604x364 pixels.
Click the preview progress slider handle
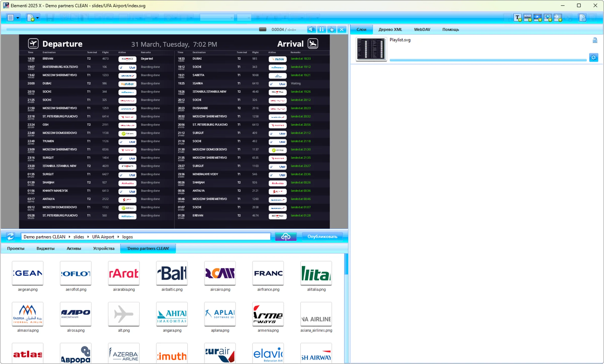point(262,29)
